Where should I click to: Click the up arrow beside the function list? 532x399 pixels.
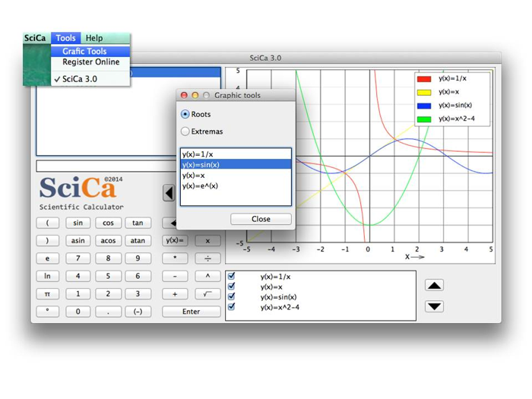[x=434, y=286]
